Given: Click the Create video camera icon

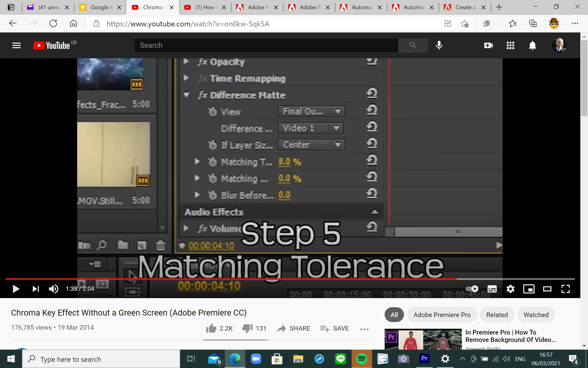Looking at the screenshot, I should tap(488, 45).
